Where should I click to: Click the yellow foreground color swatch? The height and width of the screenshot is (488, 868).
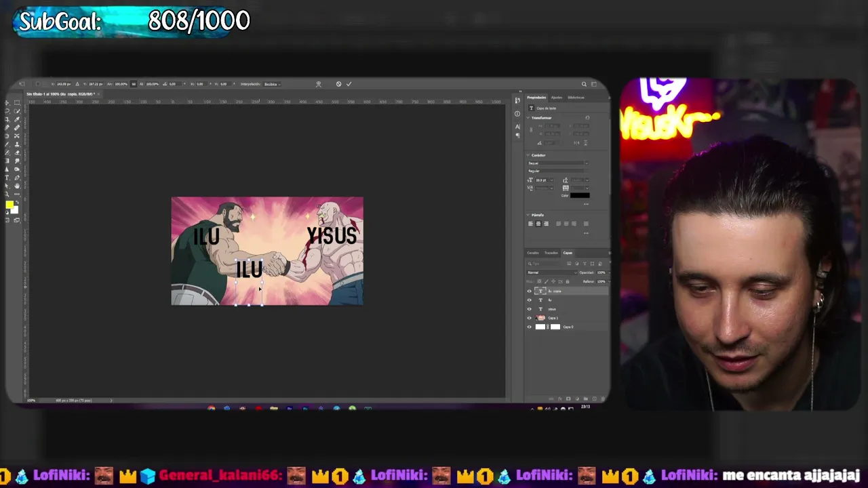coord(9,205)
